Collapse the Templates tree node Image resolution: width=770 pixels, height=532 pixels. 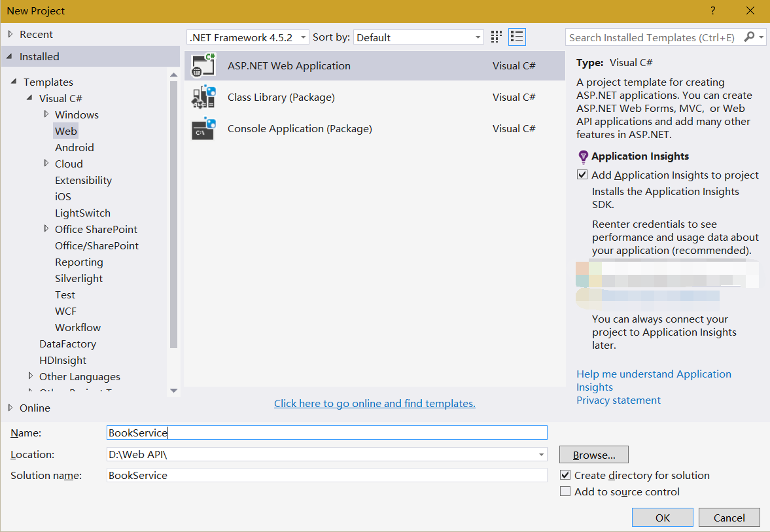tap(14, 82)
